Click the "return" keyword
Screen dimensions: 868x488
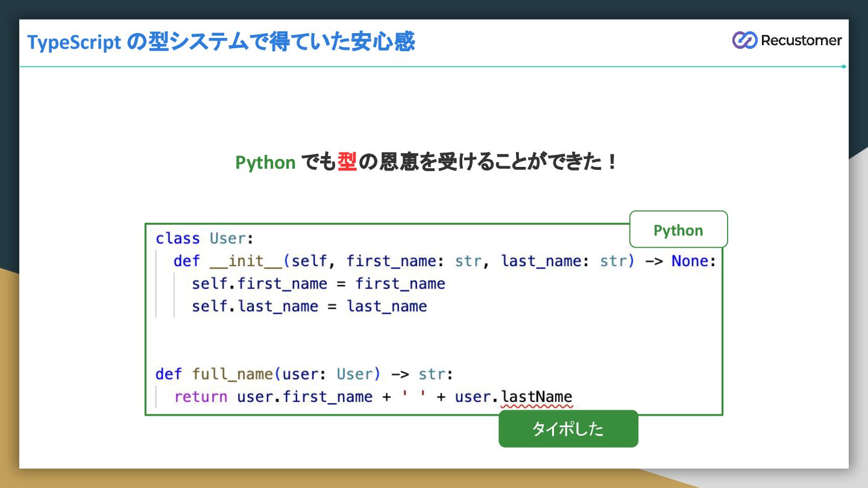[x=201, y=397]
